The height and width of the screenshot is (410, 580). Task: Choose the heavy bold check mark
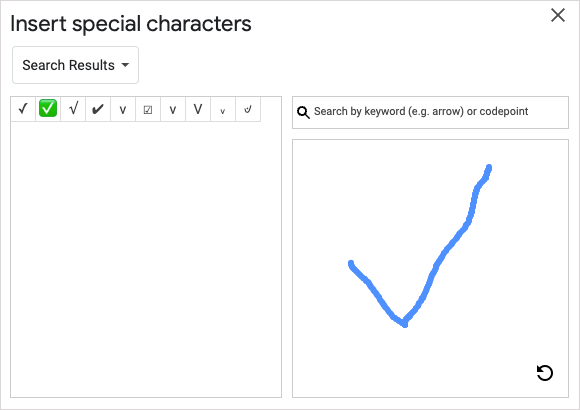click(x=98, y=109)
